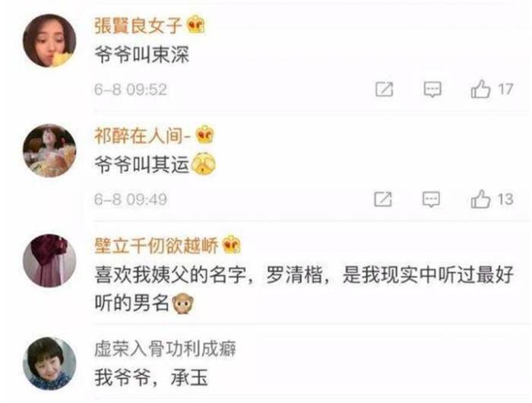Tap the like count 17
532x403 pixels.
point(505,89)
